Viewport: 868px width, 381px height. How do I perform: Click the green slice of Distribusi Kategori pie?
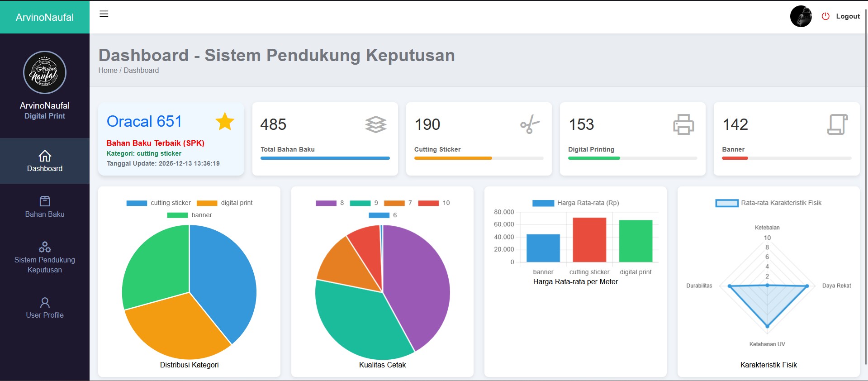[x=156, y=267]
